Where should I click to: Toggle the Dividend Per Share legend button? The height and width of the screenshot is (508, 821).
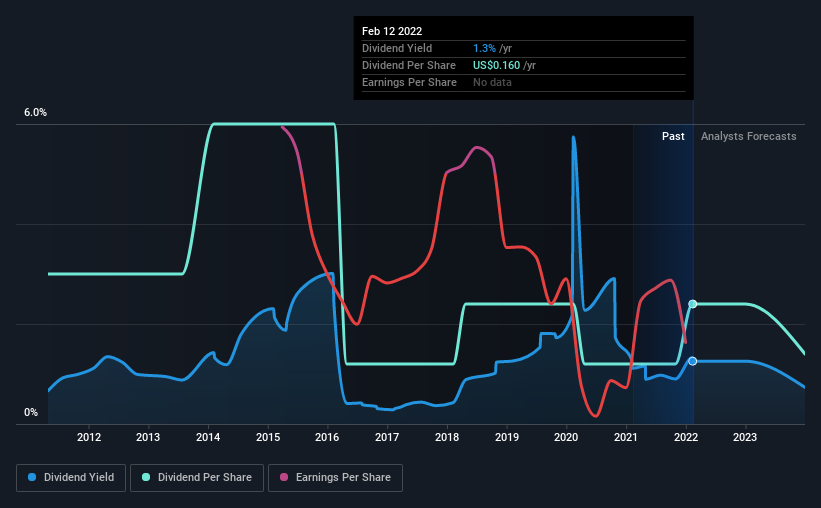(x=197, y=478)
